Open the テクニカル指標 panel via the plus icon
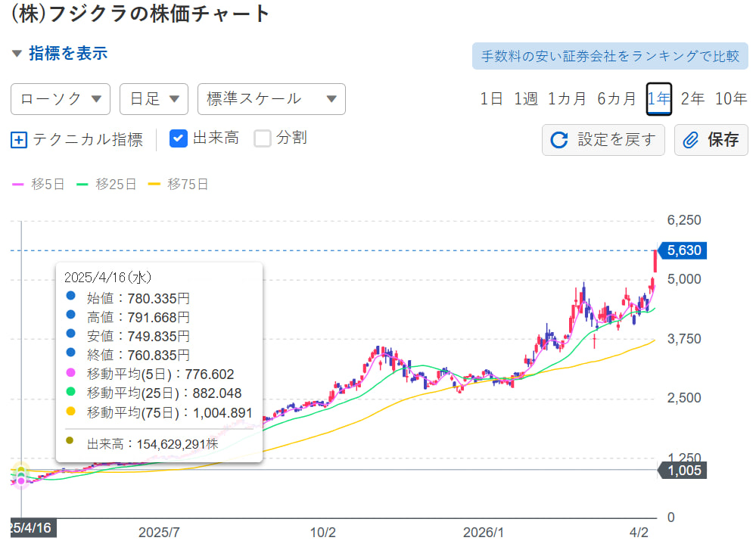 [x=18, y=139]
